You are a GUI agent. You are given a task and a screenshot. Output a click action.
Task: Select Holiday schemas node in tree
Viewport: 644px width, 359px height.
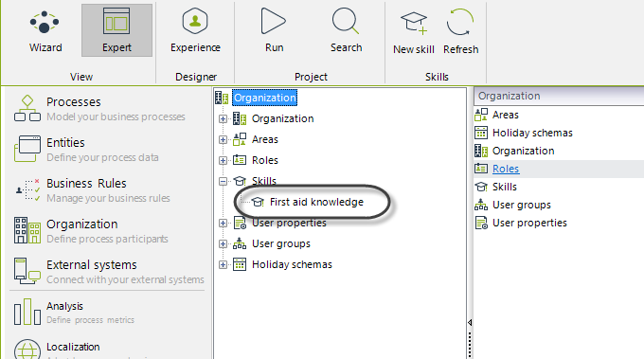(x=292, y=264)
